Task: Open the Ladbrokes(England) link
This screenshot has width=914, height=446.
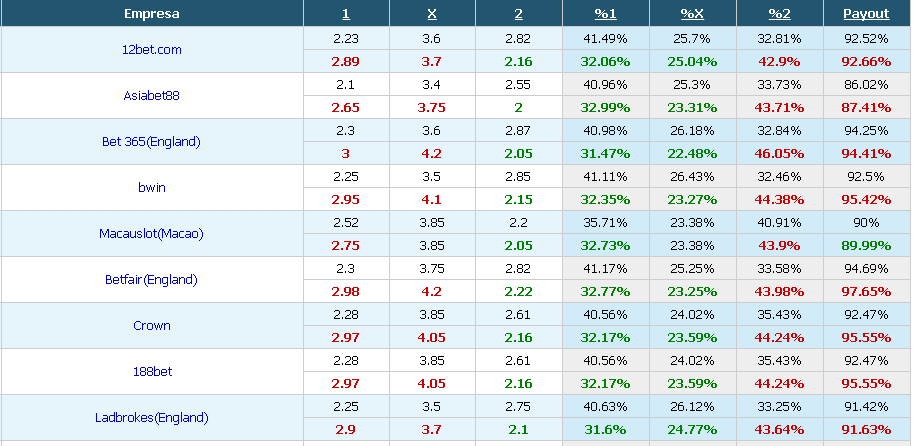Action: (152, 418)
